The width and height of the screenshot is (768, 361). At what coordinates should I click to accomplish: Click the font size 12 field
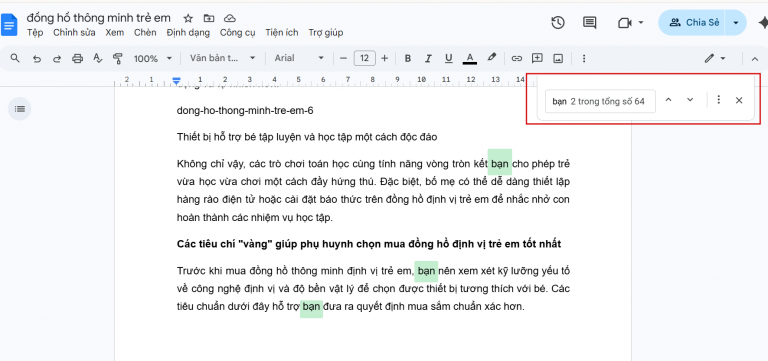364,58
